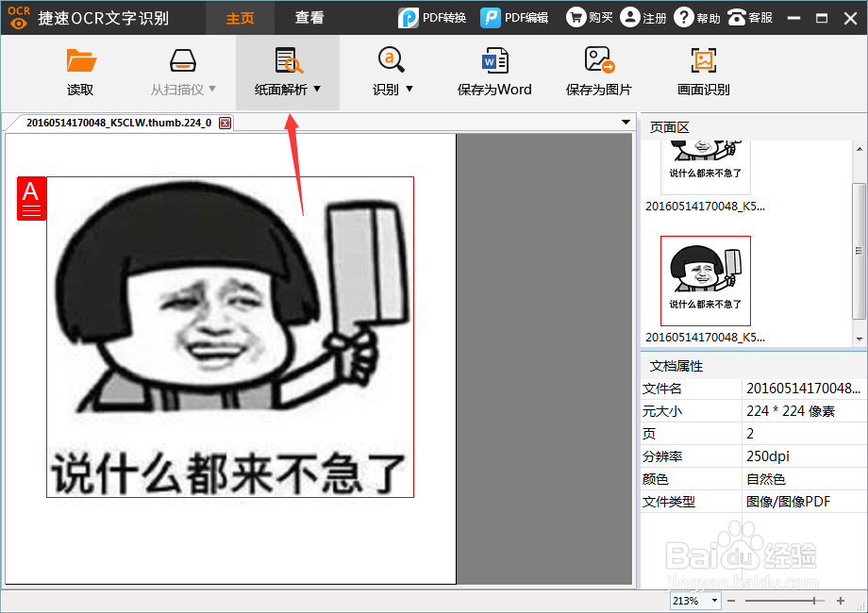
Task: Open the PDF编辑 tool
Action: (x=514, y=18)
